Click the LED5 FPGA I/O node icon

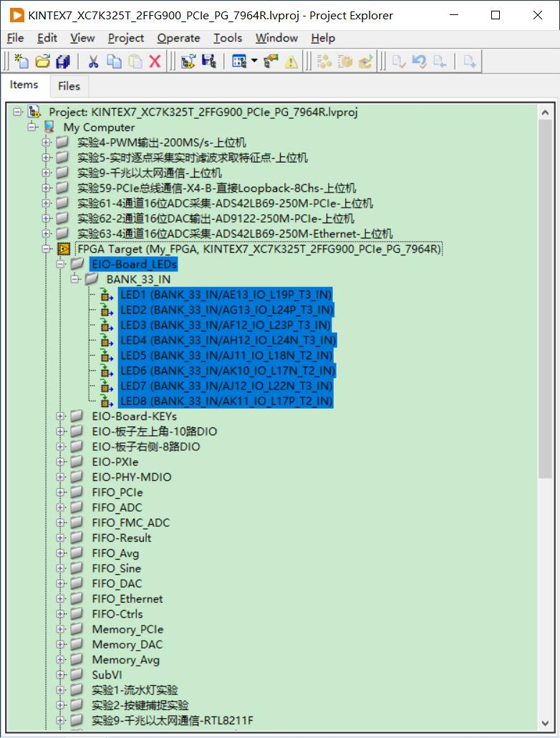(107, 356)
